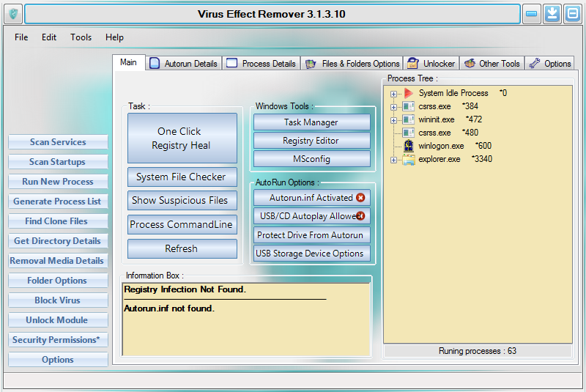Toggle USB/CD Autoplay Allowed option

coord(312,216)
